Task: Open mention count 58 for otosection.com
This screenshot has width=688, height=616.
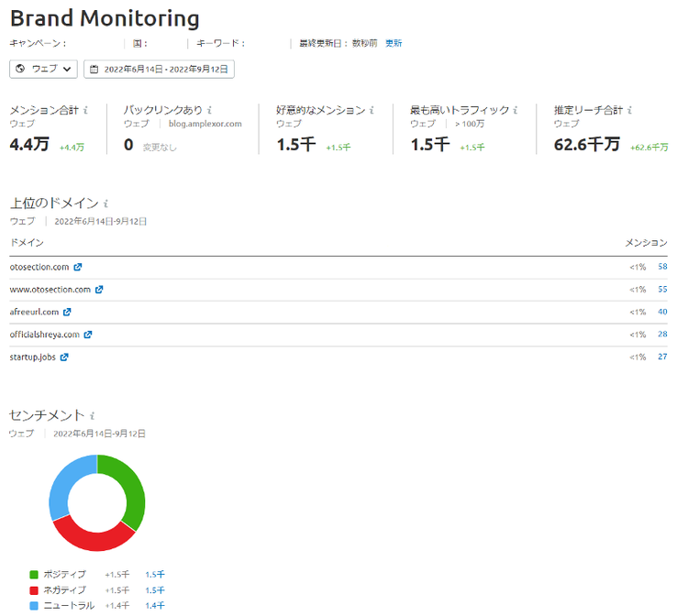Action: click(x=662, y=267)
